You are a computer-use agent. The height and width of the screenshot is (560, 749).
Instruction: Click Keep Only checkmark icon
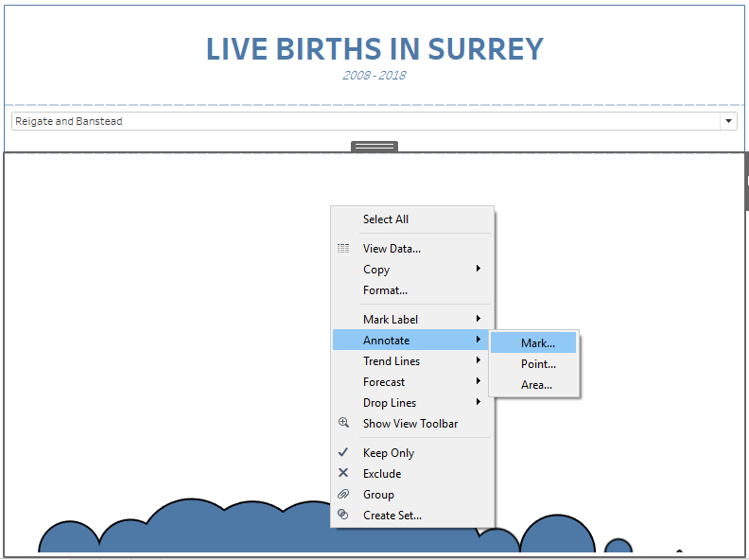pyautogui.click(x=343, y=452)
